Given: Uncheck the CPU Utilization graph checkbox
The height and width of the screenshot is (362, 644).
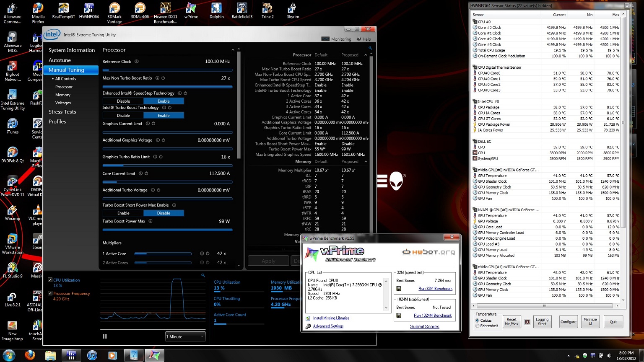Looking at the screenshot, I should (x=50, y=280).
